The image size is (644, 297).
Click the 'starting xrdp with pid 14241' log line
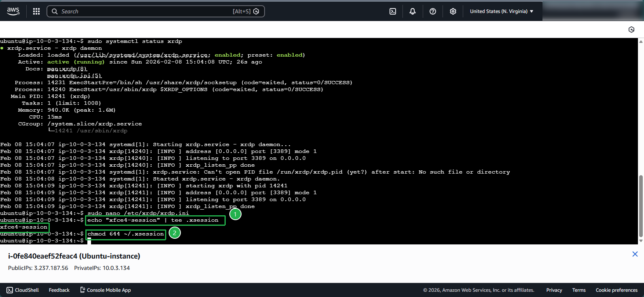(144, 186)
